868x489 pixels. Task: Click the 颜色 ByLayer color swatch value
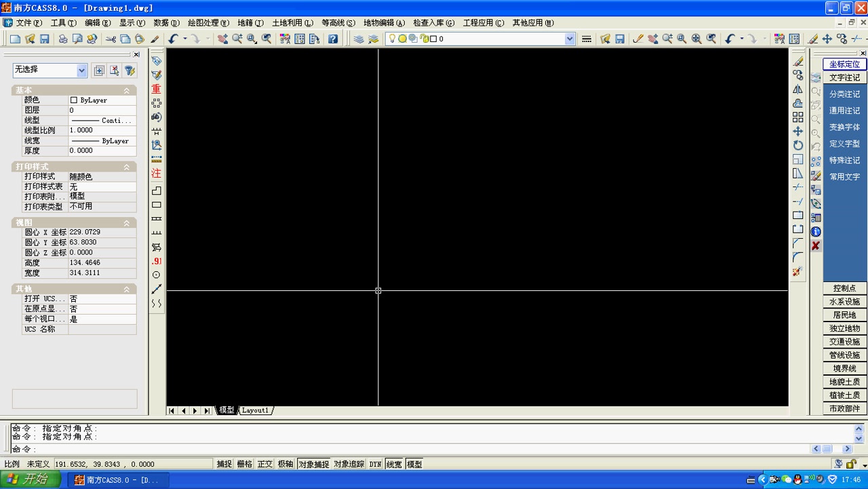tap(102, 100)
